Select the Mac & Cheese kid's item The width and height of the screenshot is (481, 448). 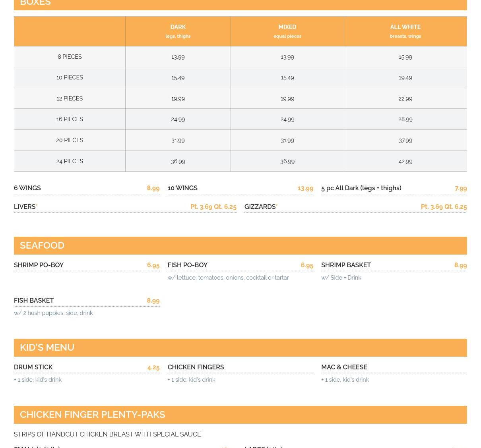click(344, 367)
